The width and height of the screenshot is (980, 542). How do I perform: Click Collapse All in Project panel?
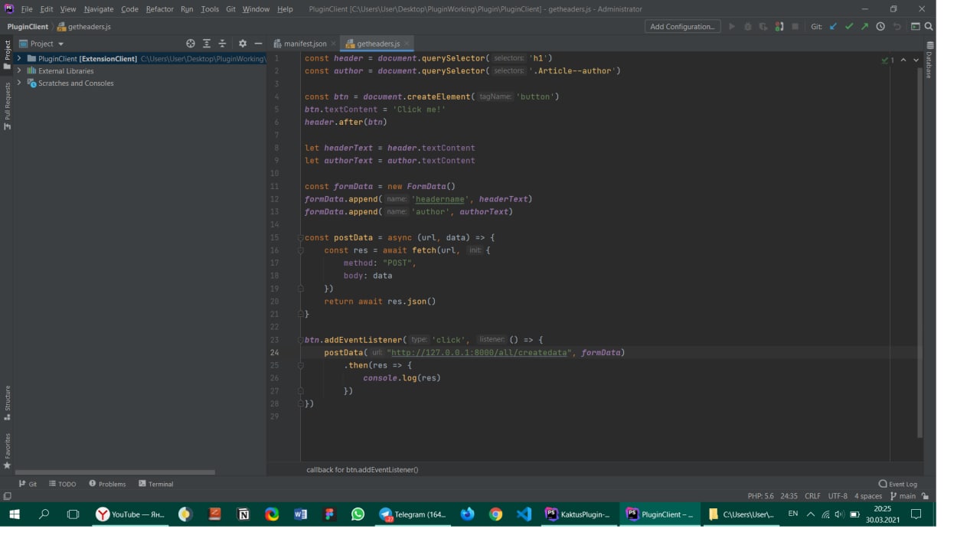[x=222, y=44]
